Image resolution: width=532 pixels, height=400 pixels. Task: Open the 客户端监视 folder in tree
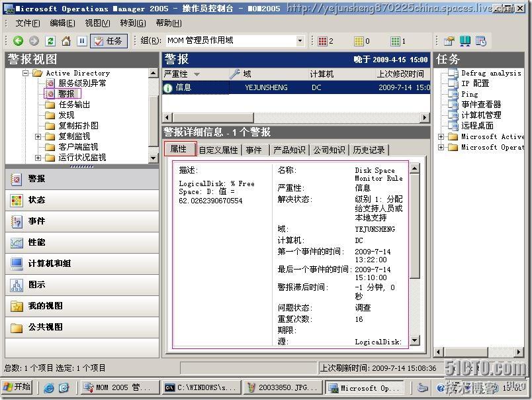click(x=78, y=147)
